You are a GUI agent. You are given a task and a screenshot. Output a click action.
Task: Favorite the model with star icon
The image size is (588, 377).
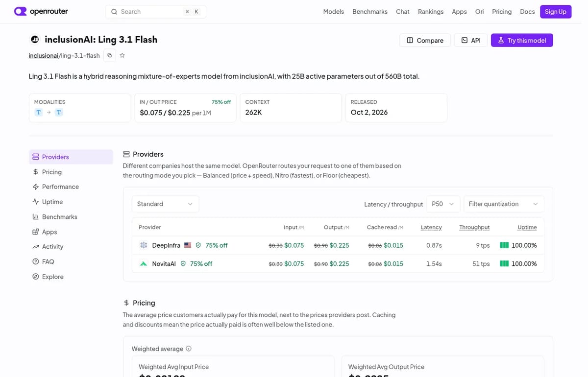[122, 55]
